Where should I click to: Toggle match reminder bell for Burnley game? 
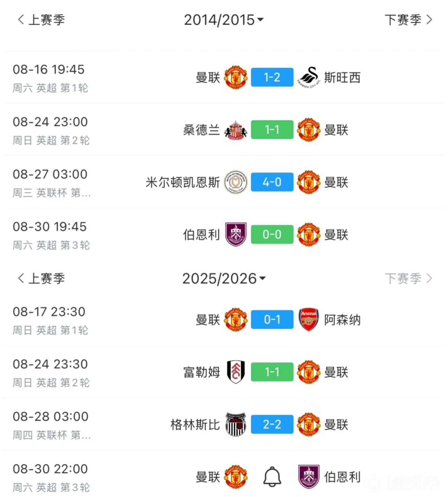(x=272, y=477)
